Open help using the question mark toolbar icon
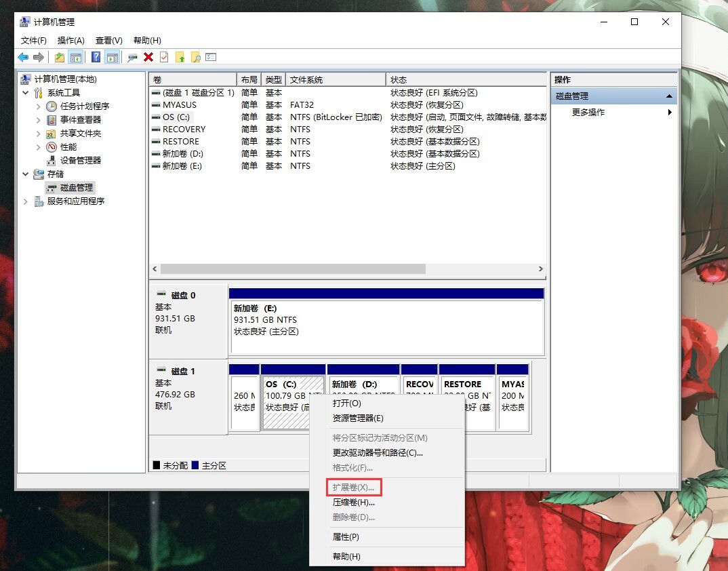 click(95, 57)
